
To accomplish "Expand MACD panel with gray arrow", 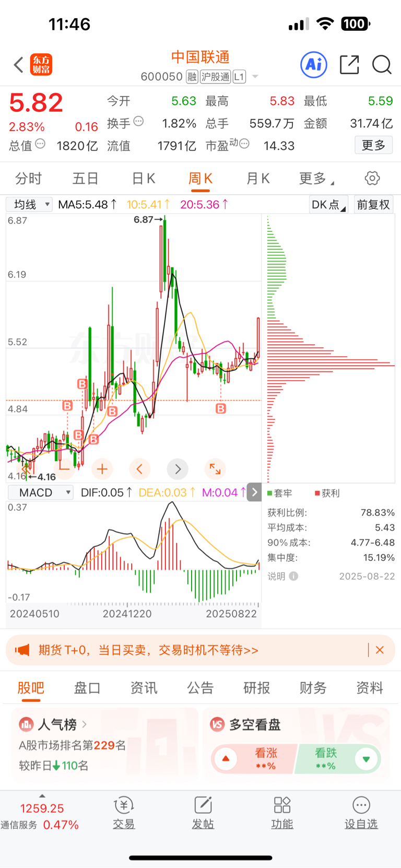I will (254, 492).
